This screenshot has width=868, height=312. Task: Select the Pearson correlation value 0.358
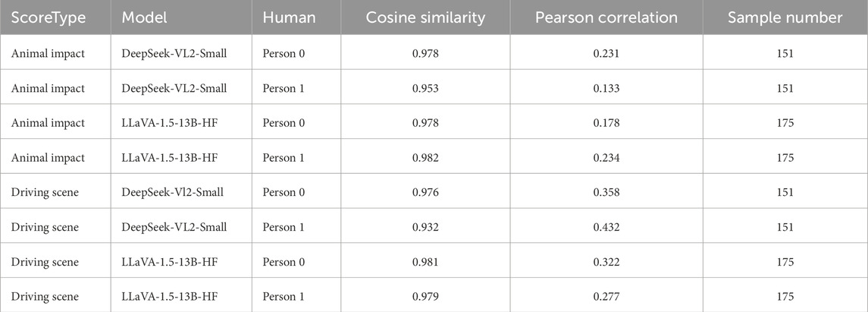coord(606,192)
